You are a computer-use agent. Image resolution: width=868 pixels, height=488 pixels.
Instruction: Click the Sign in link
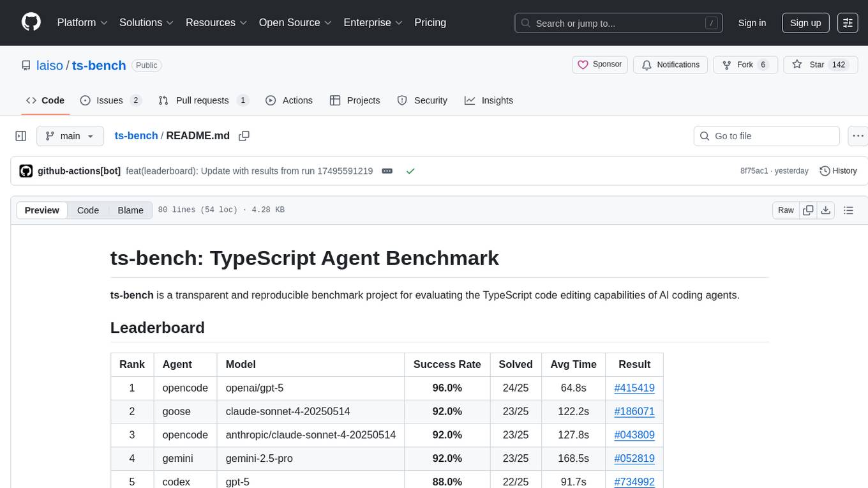click(752, 23)
